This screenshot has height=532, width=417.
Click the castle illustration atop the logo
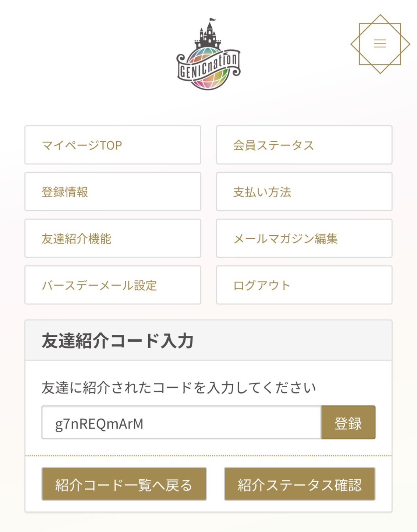tap(208, 34)
